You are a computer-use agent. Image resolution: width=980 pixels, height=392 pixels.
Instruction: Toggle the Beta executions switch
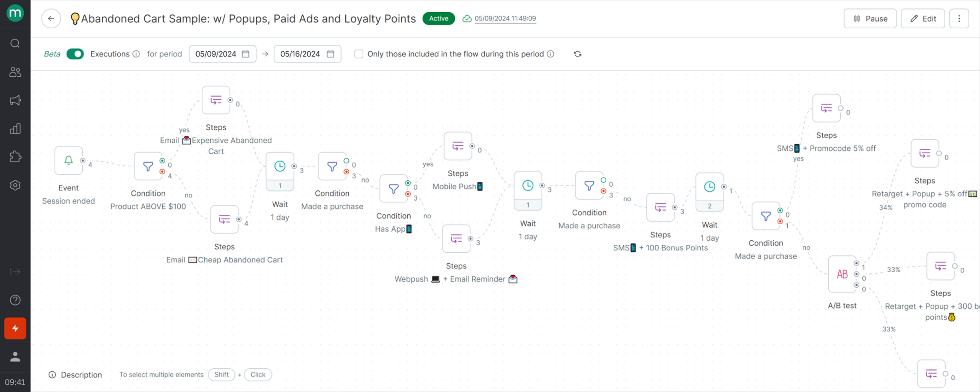point(75,54)
